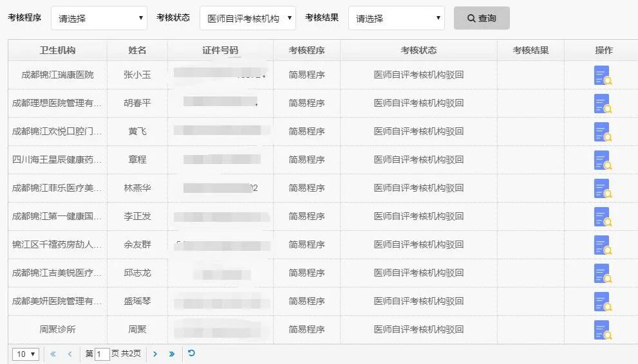The height and width of the screenshot is (364, 638).
Task: Click 简易程序 in 林燕华 row
Action: pyautogui.click(x=306, y=188)
